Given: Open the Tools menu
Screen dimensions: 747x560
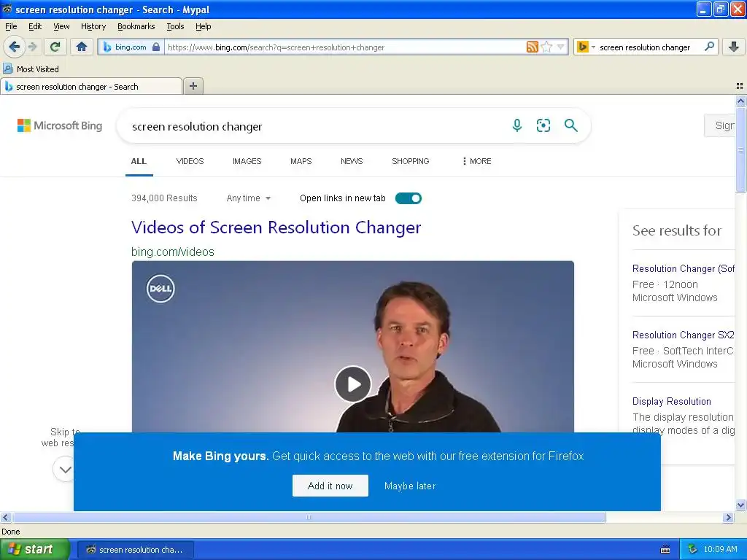Looking at the screenshot, I should 175,26.
